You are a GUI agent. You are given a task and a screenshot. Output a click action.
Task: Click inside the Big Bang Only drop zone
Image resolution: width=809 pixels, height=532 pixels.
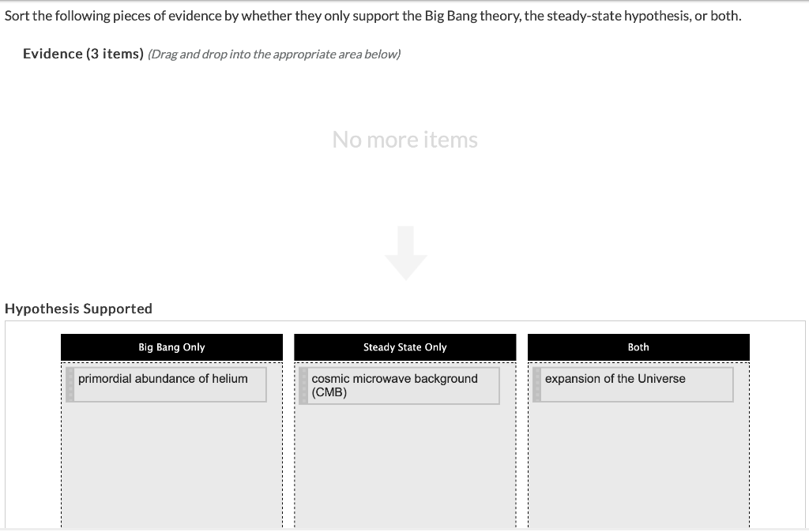tap(171, 458)
